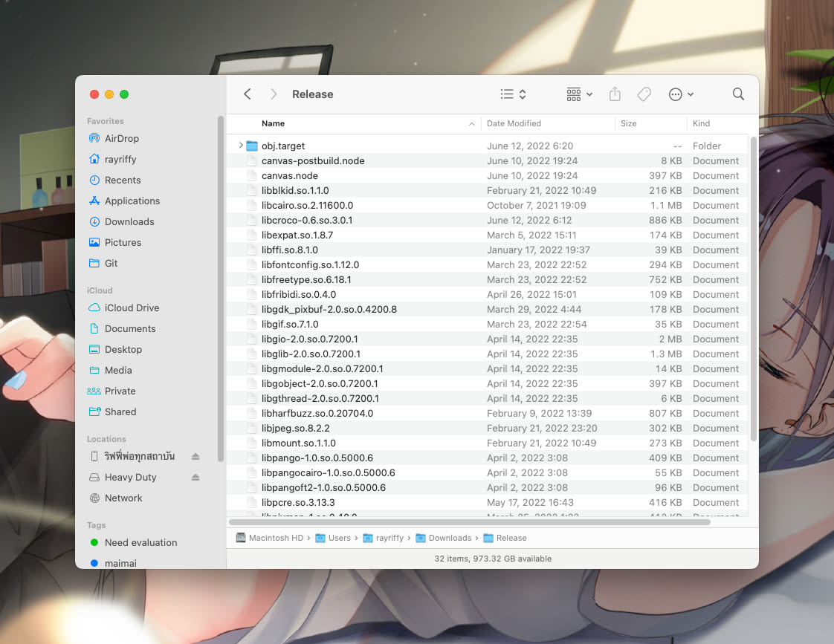The height and width of the screenshot is (644, 834).
Task: Click the Search magnifier icon
Action: point(738,94)
